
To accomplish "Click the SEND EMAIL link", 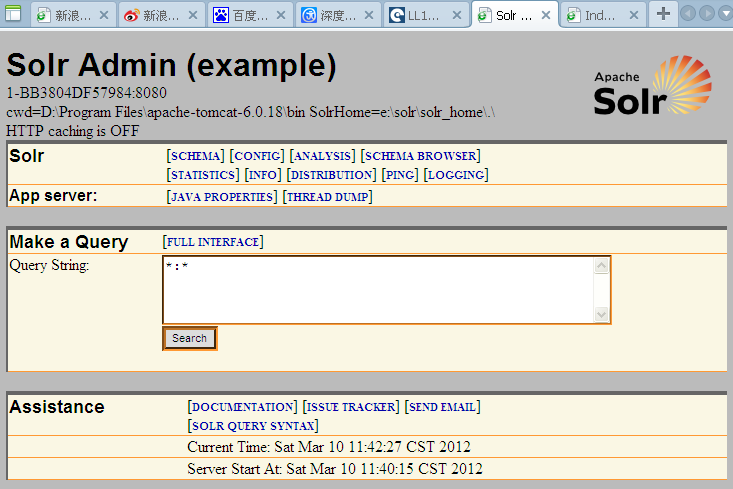I will (x=442, y=407).
